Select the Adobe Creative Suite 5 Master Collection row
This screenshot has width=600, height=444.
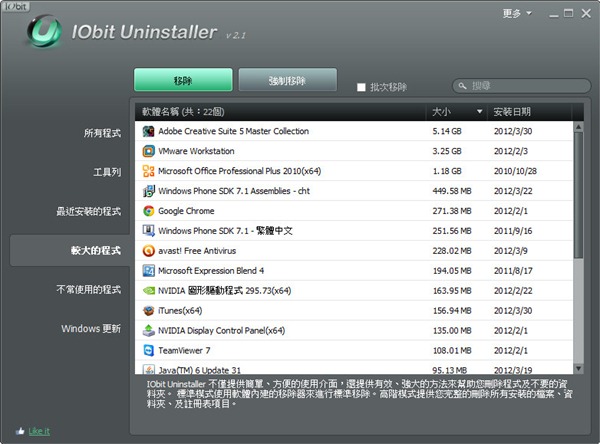[354, 131]
